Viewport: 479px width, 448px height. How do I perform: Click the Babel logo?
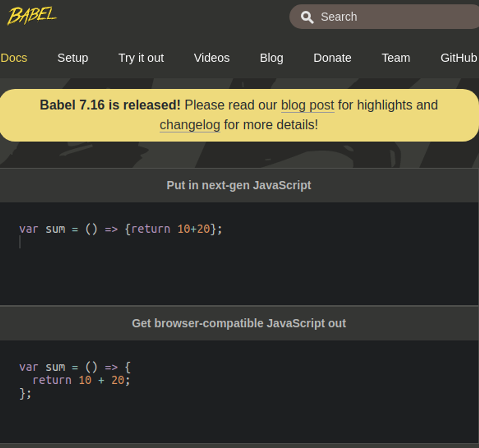pos(32,15)
